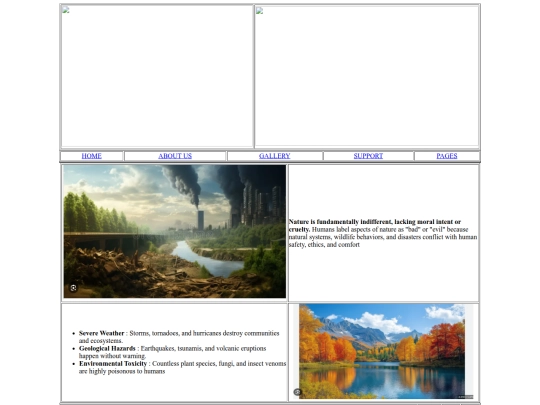The image size is (540, 405).
Task: Click text 'safety, ethics, and comfort'
Action: tap(324, 245)
